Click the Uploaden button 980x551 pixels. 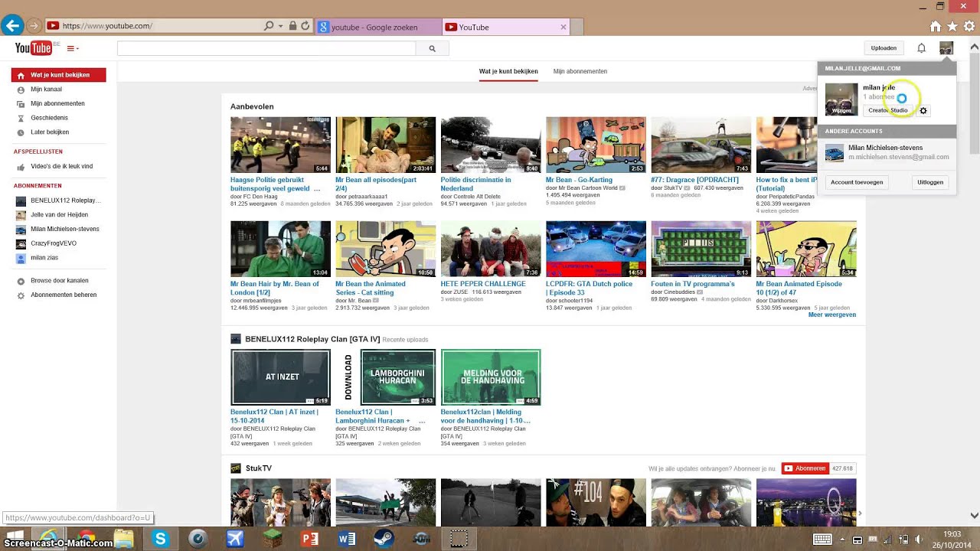click(884, 48)
